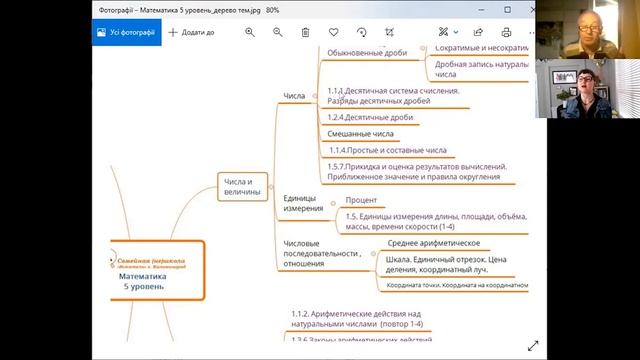The image size is (640, 360).
Task: Click 'Среднее арифметическое' text
Action: [434, 243]
